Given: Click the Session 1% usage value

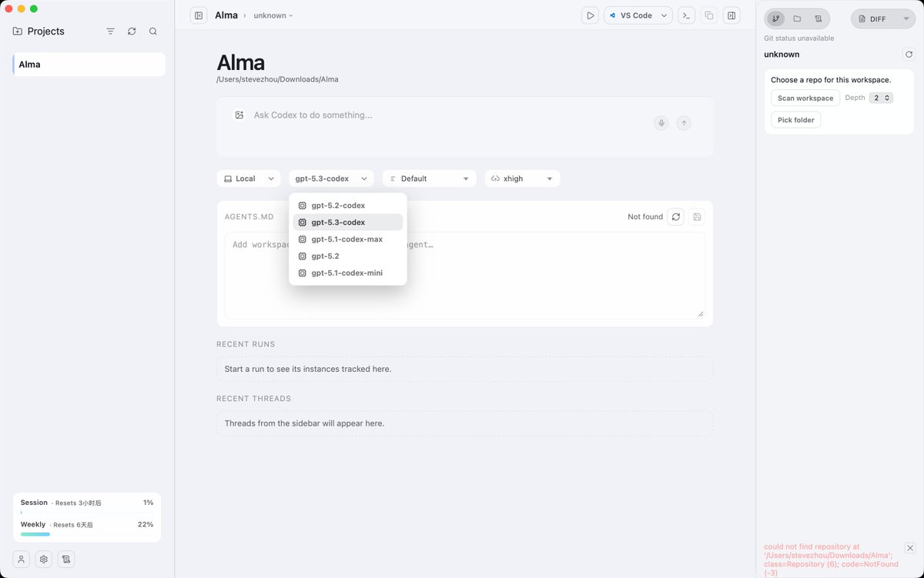Looking at the screenshot, I should tap(148, 503).
